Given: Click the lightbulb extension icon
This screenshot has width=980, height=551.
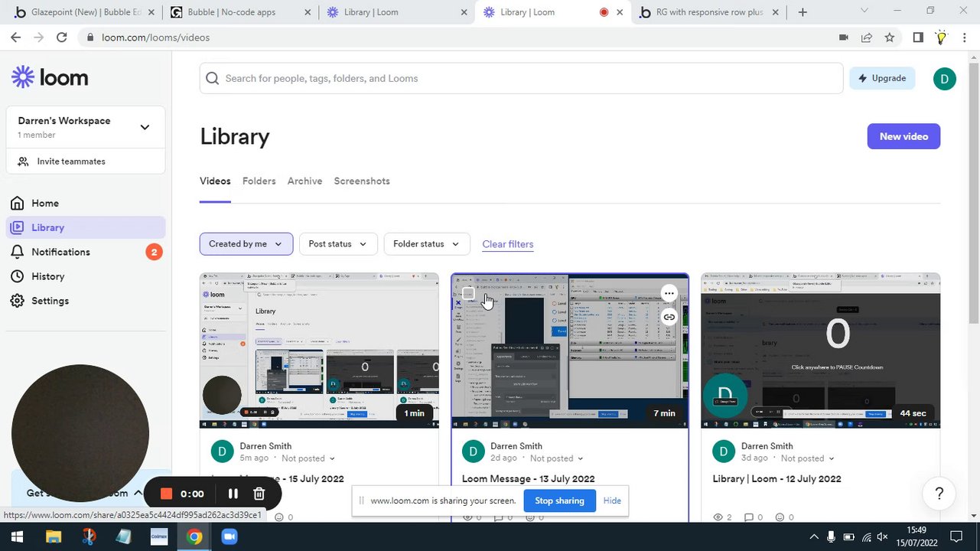Looking at the screenshot, I should pyautogui.click(x=941, y=37).
